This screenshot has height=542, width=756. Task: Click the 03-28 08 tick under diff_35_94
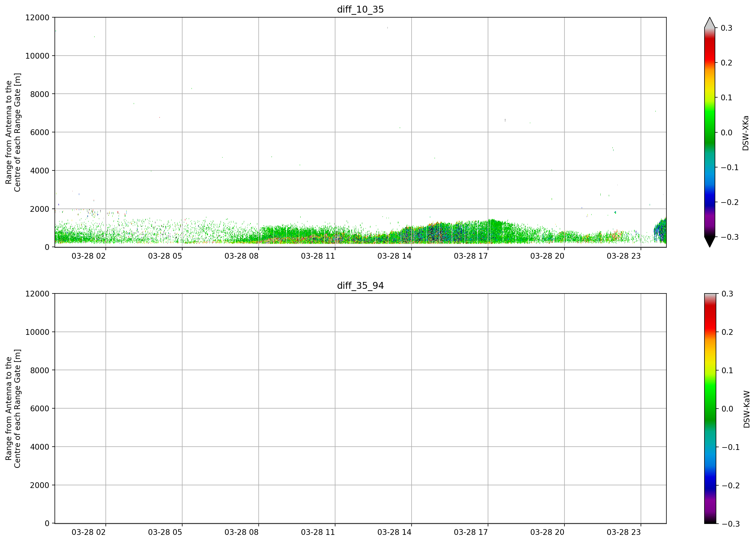[242, 532]
